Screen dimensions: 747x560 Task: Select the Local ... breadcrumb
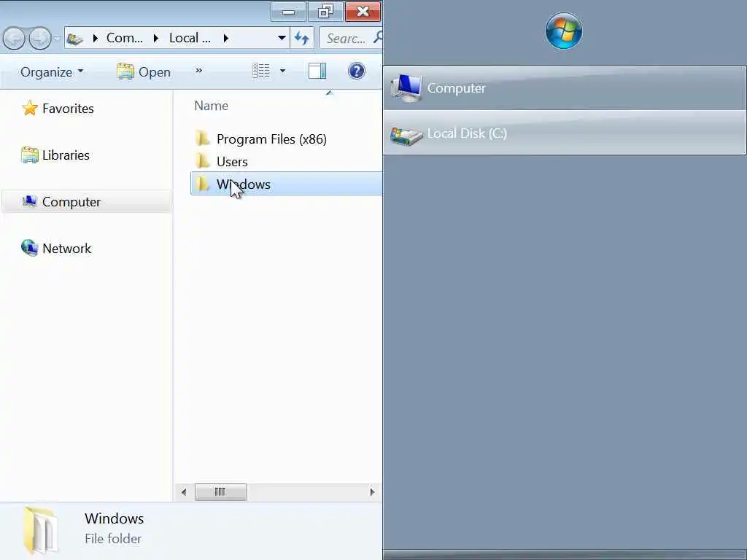click(x=190, y=38)
